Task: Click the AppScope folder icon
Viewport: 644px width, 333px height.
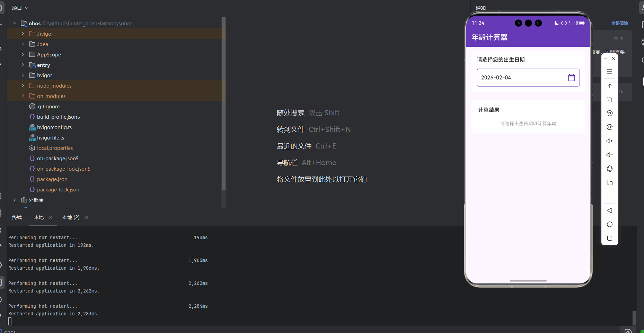Action: 32,54
